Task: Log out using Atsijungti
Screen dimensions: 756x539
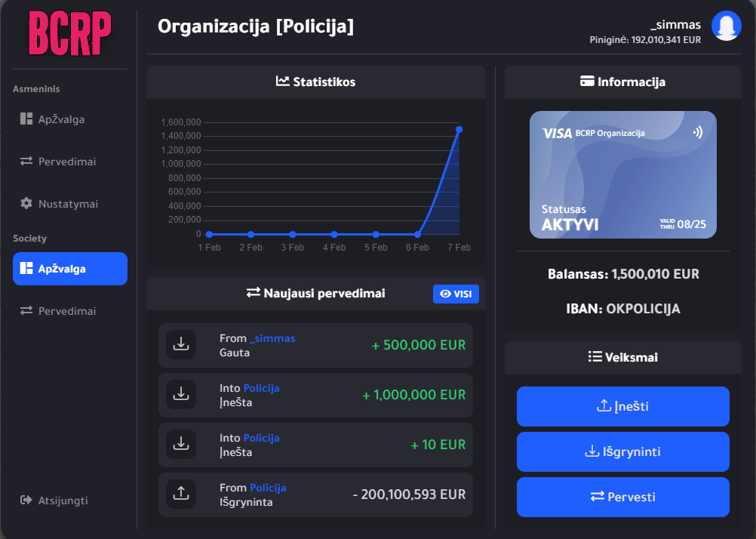Action: pyautogui.click(x=63, y=500)
